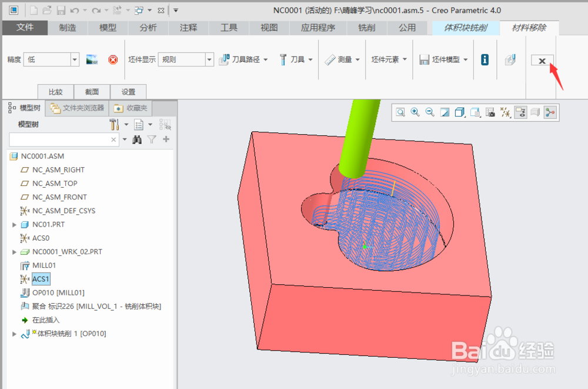Click the 设置 settings button
The image size is (588, 389).
pyautogui.click(x=128, y=92)
